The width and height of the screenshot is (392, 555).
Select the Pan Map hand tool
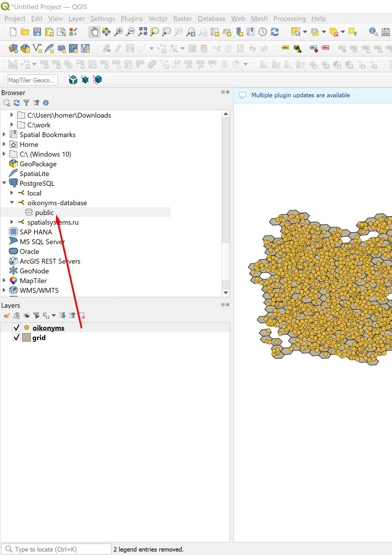94,32
